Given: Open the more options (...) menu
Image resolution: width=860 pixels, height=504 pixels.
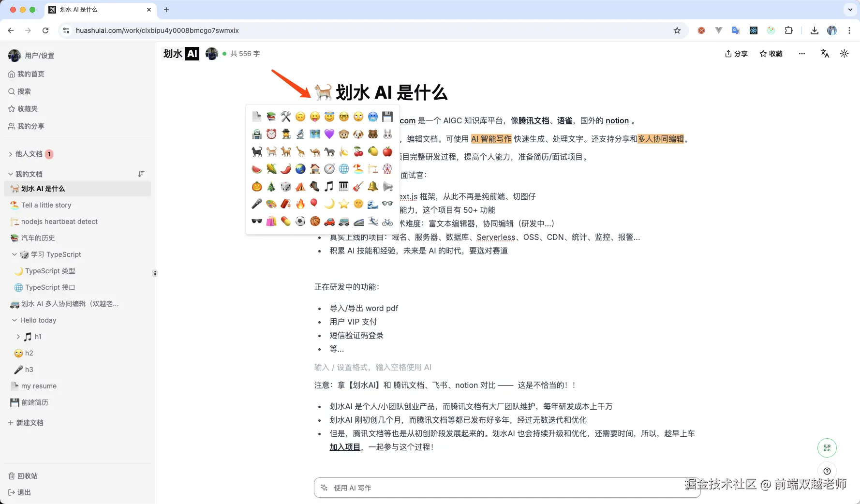Looking at the screenshot, I should tap(801, 54).
